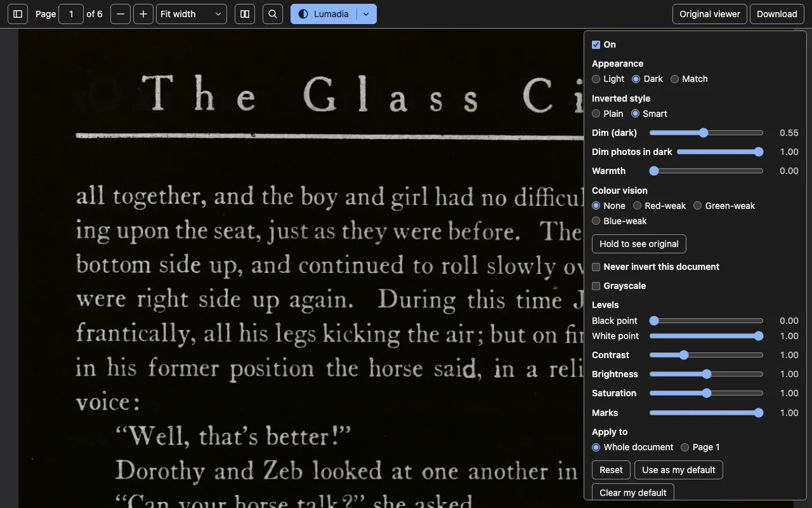Image resolution: width=812 pixels, height=508 pixels.
Task: Click Hold to see original button
Action: [x=639, y=244]
